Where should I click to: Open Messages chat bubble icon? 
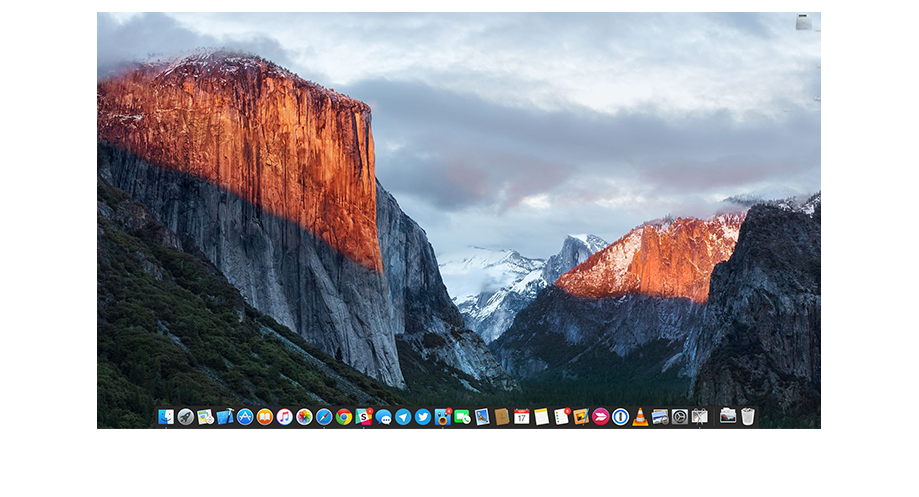[383, 417]
